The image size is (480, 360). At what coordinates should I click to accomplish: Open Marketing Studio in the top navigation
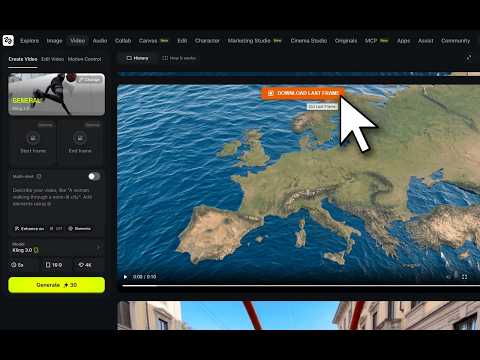click(249, 41)
